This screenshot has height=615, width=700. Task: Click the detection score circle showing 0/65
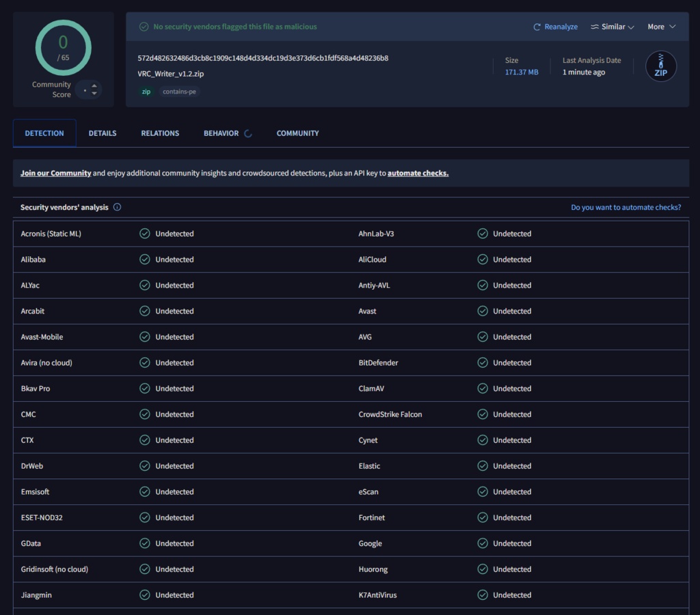point(64,48)
